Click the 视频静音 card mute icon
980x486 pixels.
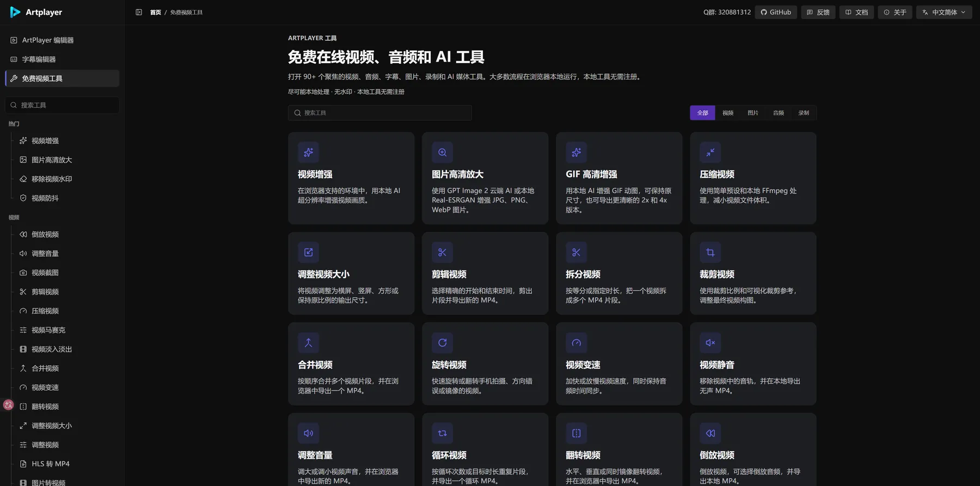[710, 343]
